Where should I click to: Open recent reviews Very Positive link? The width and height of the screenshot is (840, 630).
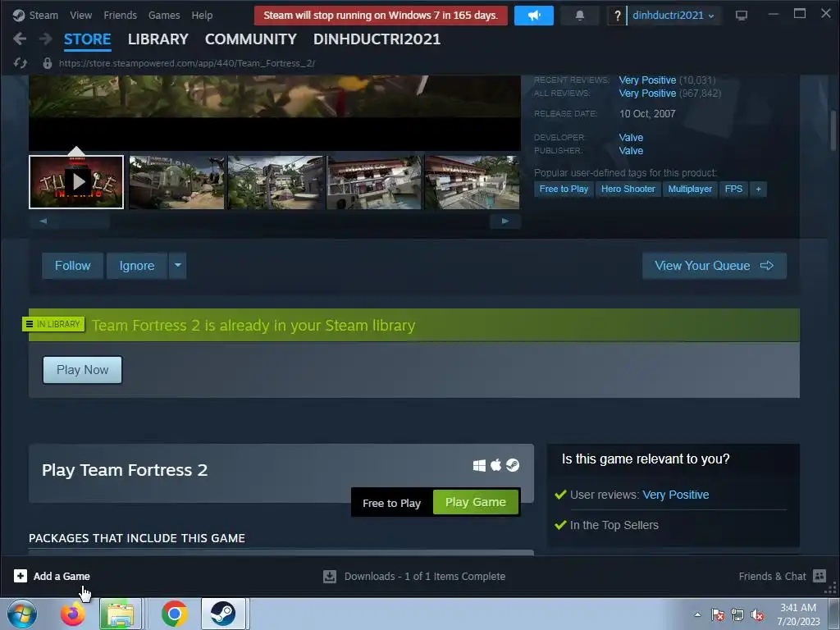(x=647, y=80)
